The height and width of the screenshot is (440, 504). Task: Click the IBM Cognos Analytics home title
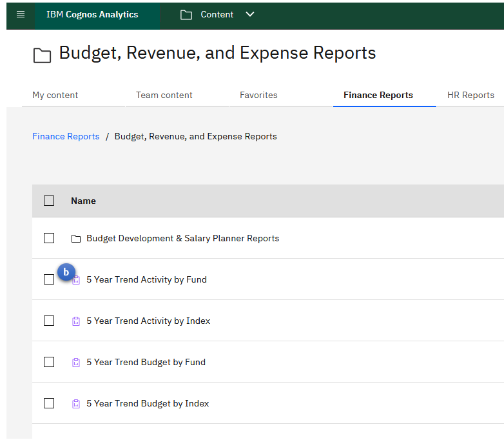(92, 14)
